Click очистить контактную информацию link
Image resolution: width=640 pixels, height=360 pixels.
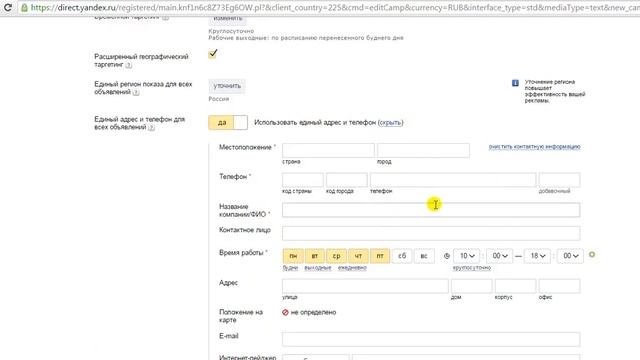[534, 147]
